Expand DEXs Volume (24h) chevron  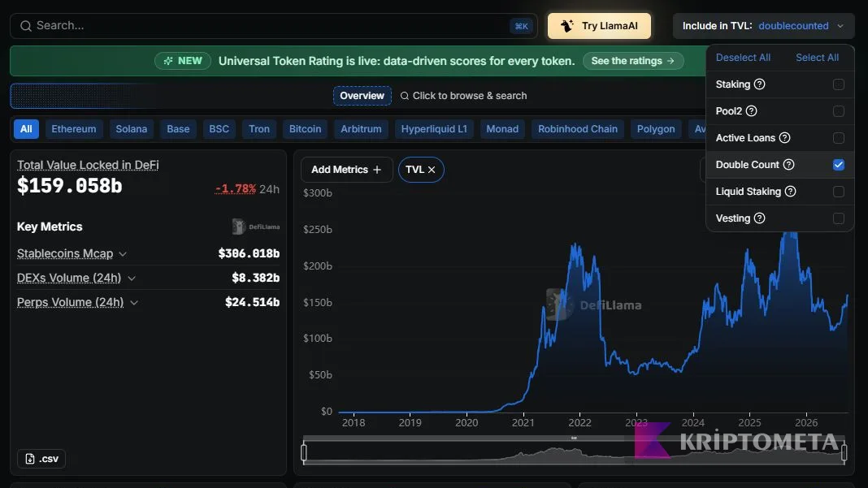[x=132, y=279]
